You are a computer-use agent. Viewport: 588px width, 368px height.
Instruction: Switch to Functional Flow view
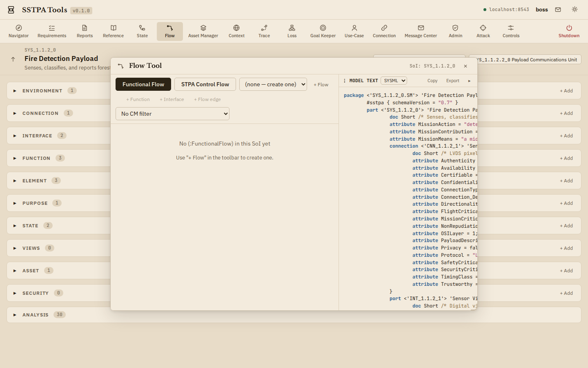143,84
